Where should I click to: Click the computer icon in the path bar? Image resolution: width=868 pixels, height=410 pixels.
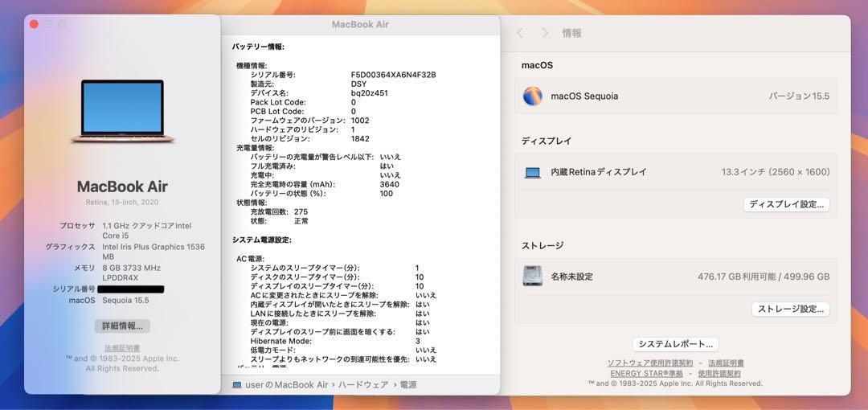pyautogui.click(x=237, y=384)
